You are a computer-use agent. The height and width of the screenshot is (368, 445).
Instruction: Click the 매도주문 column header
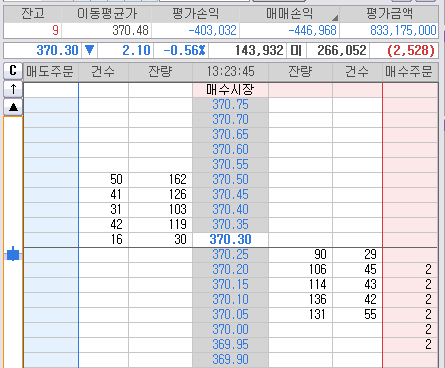pos(50,71)
